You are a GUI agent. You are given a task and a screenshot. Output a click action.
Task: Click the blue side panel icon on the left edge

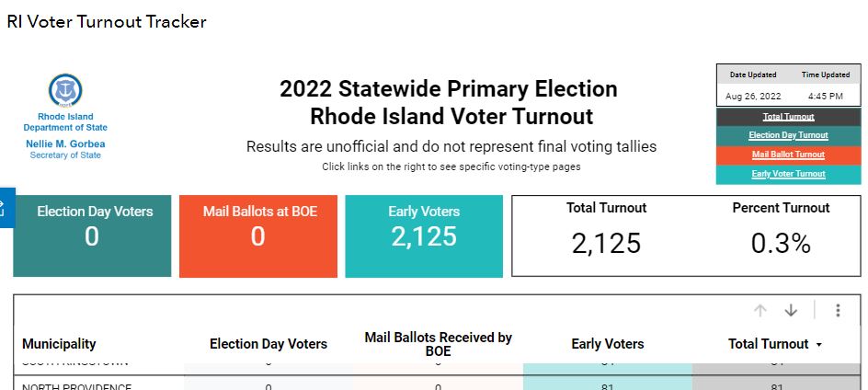tap(6, 207)
